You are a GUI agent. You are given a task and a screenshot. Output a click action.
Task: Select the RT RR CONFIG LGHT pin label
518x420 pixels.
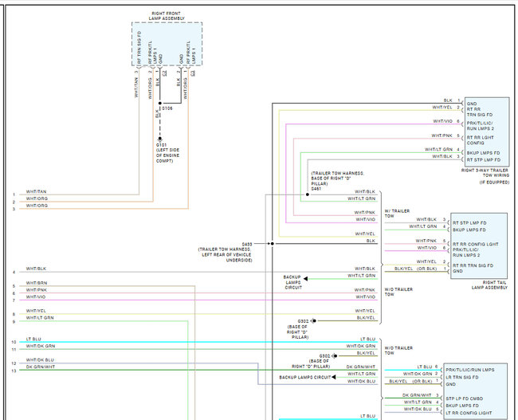pos(476,244)
